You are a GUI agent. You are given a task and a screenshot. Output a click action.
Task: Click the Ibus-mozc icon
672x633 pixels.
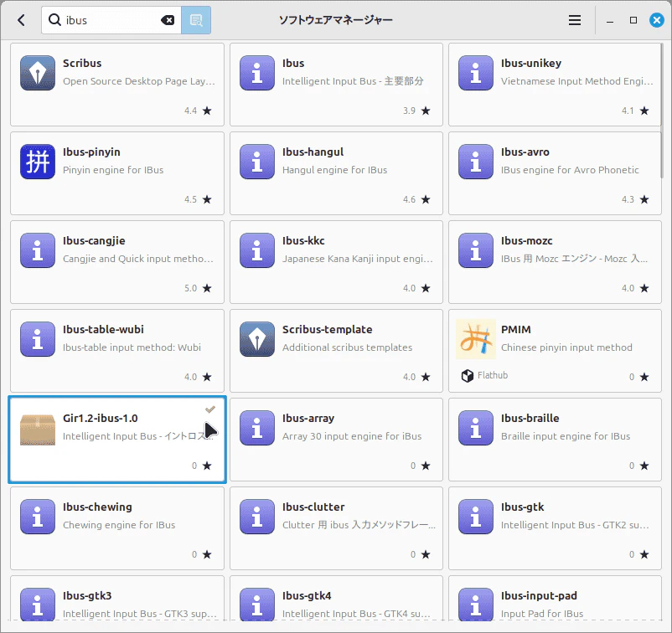click(x=476, y=250)
